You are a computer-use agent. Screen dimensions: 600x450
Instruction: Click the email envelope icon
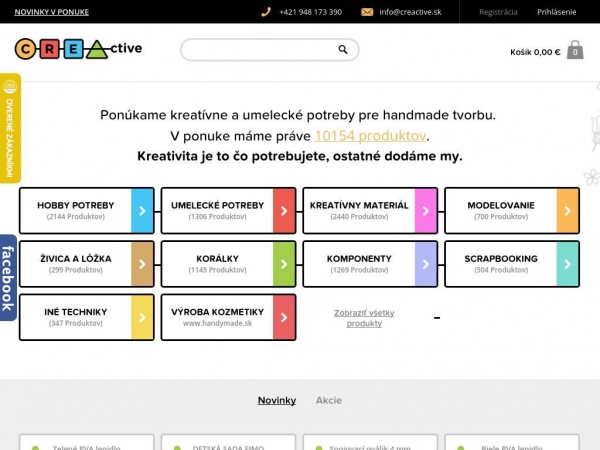point(367,12)
